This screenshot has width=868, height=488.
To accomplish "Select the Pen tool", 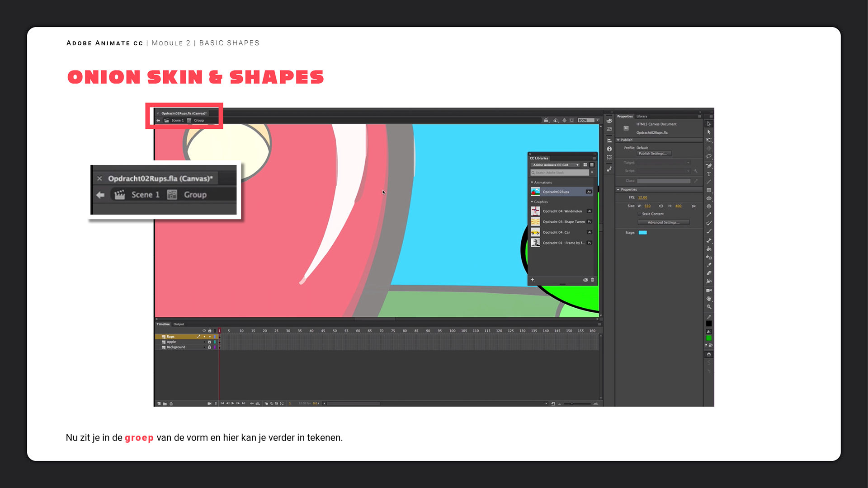I will [x=709, y=165].
